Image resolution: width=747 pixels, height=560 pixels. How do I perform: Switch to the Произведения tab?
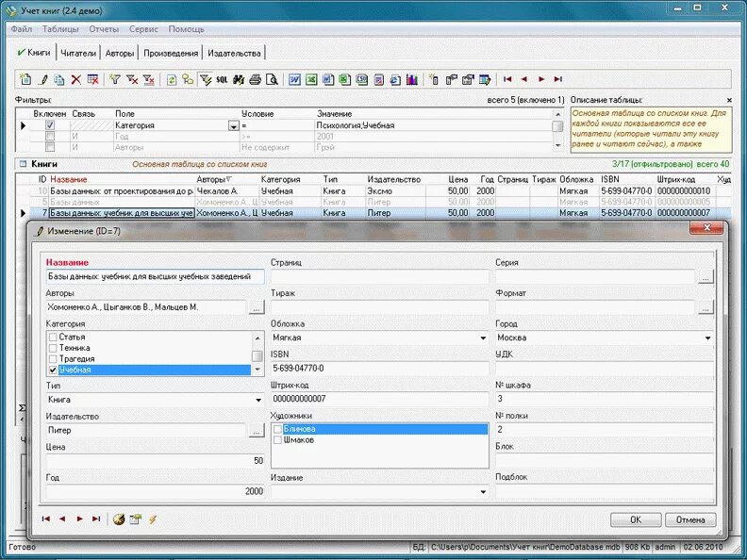171,54
